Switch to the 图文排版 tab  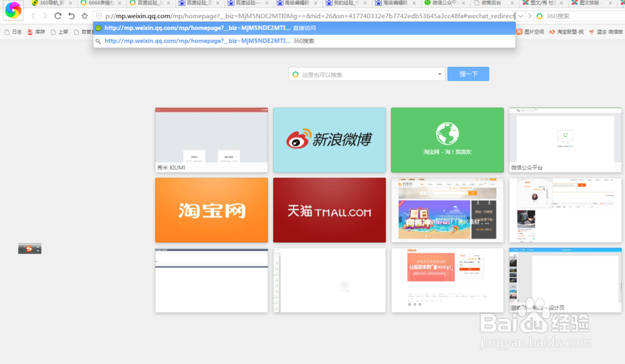tap(591, 3)
